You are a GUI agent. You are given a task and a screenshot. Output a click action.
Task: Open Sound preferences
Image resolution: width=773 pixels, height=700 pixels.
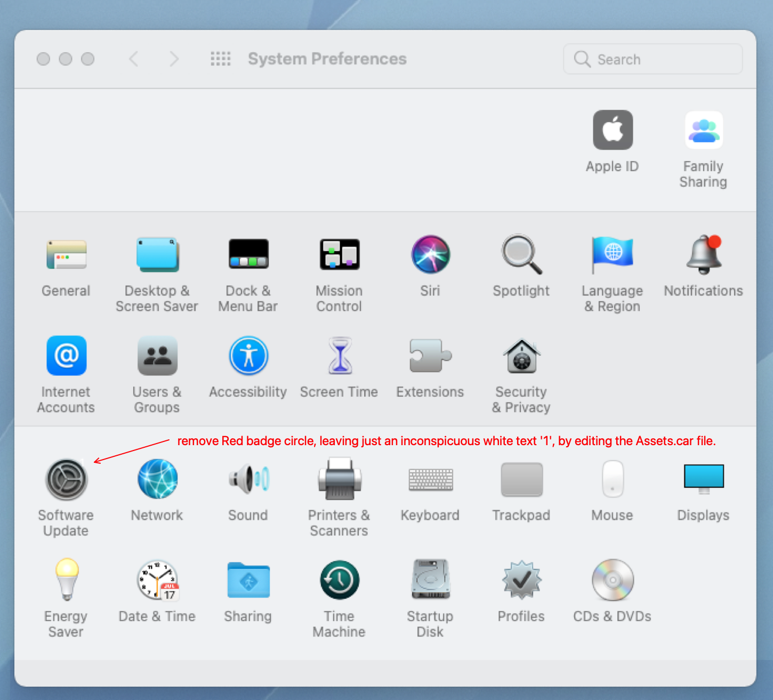point(248,479)
